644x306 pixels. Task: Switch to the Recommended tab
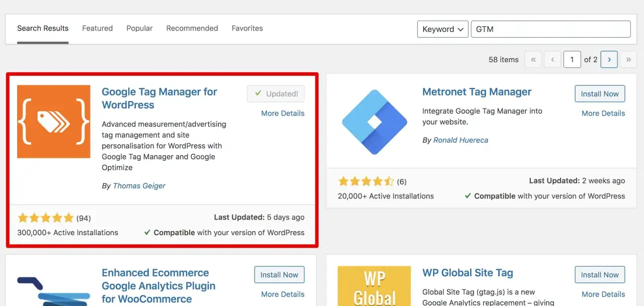192,28
